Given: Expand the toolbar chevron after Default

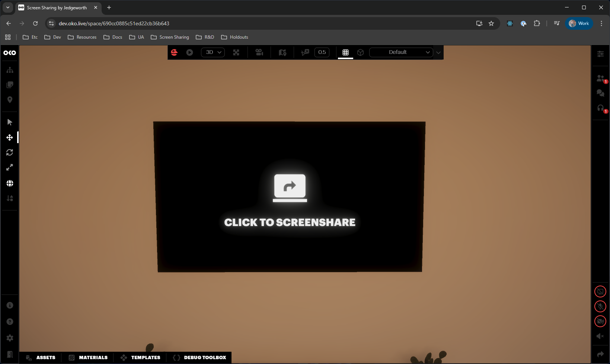Looking at the screenshot, I should pyautogui.click(x=438, y=52).
